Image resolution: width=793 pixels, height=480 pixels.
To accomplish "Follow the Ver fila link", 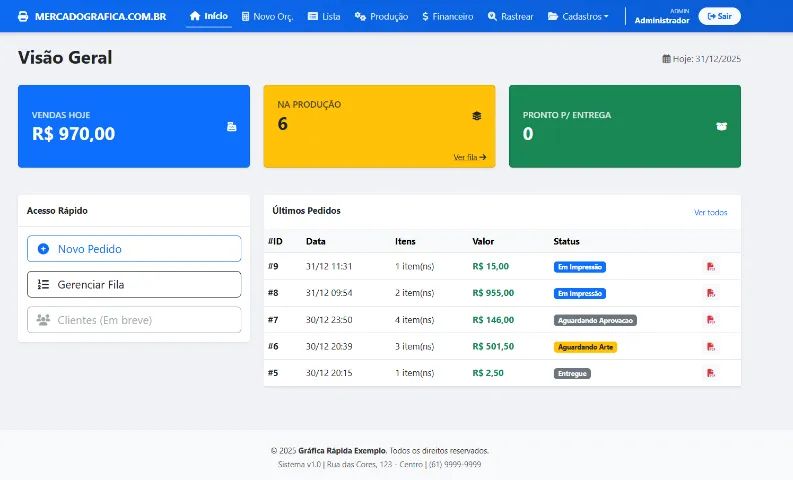I will 469,157.
